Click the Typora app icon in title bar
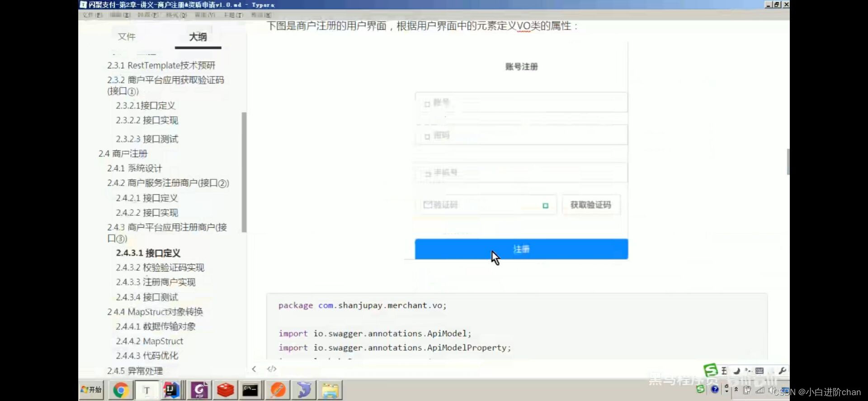This screenshot has width=868, height=401. coord(83,5)
